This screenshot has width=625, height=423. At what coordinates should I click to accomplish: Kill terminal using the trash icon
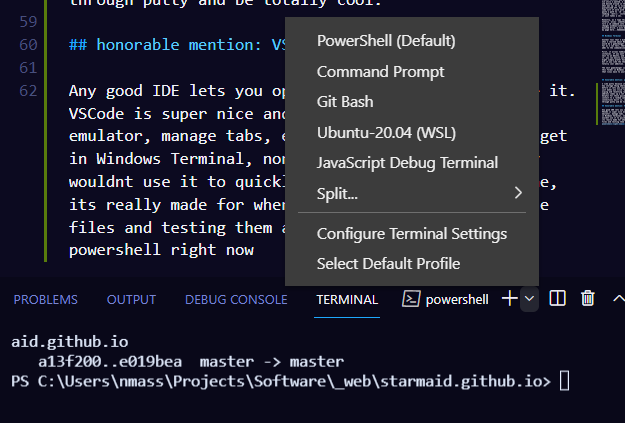pyautogui.click(x=588, y=298)
